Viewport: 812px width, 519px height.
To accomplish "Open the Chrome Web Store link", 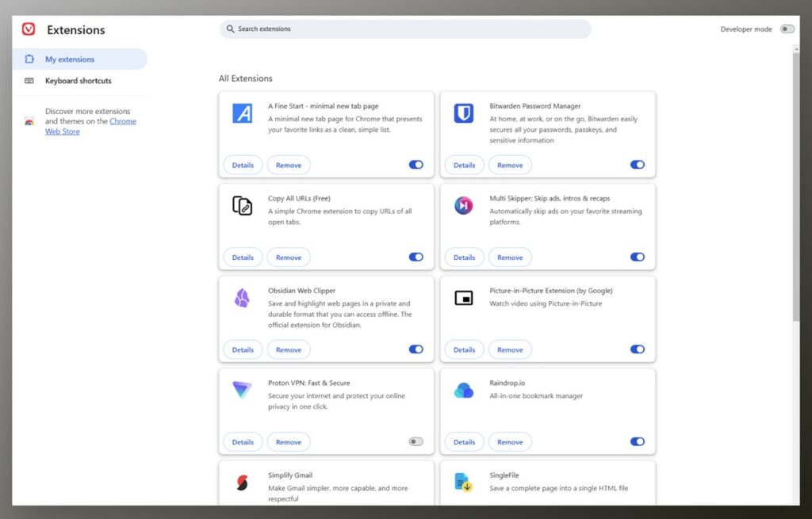I will click(x=90, y=126).
